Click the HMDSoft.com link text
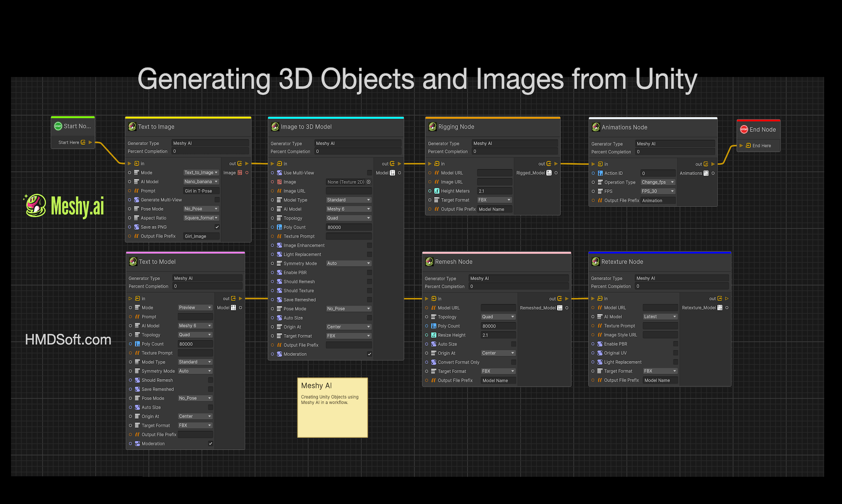This screenshot has height=504, width=842. pos(68,340)
